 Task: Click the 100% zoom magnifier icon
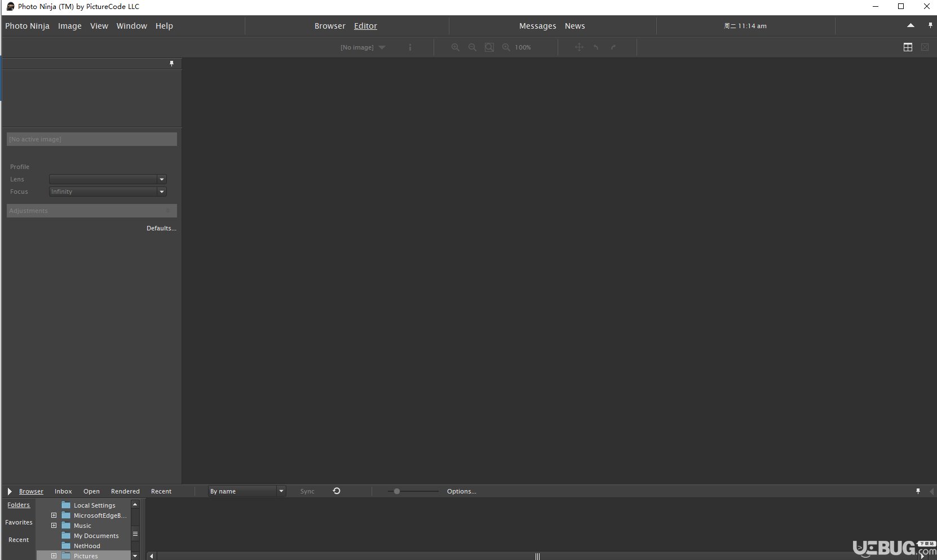pyautogui.click(x=506, y=47)
